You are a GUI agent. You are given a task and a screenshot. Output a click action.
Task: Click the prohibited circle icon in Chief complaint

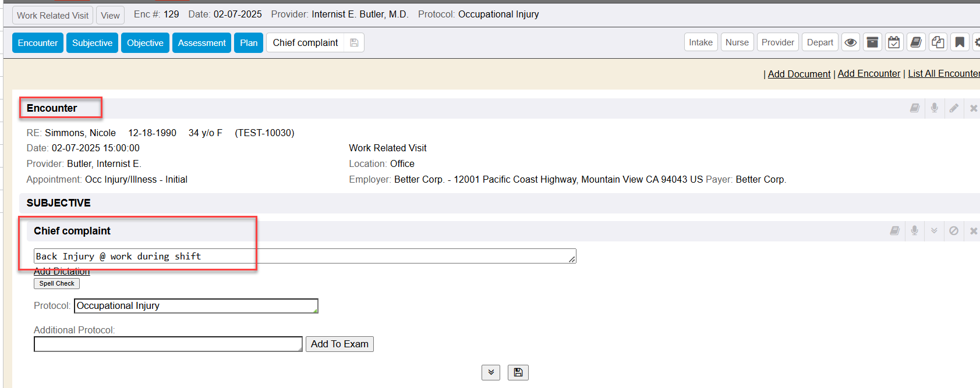point(954,231)
